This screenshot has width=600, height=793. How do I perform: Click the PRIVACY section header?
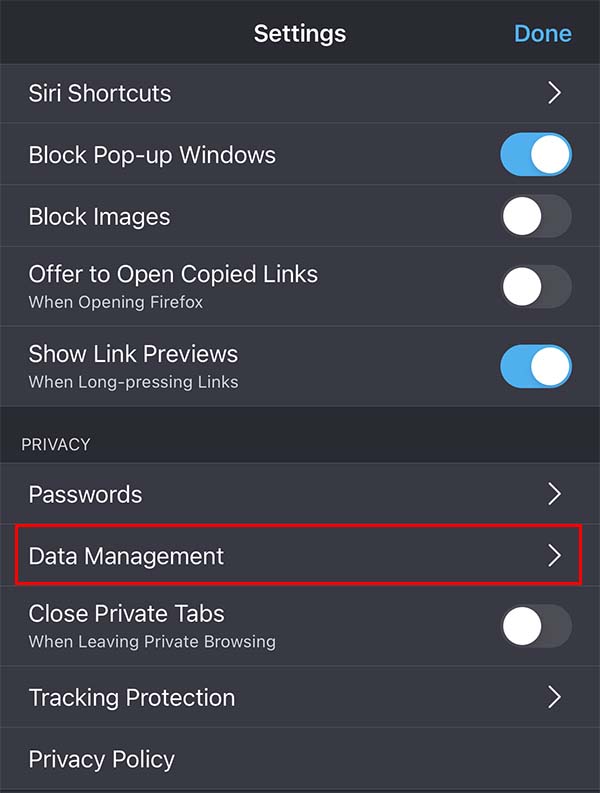pyautogui.click(x=56, y=444)
